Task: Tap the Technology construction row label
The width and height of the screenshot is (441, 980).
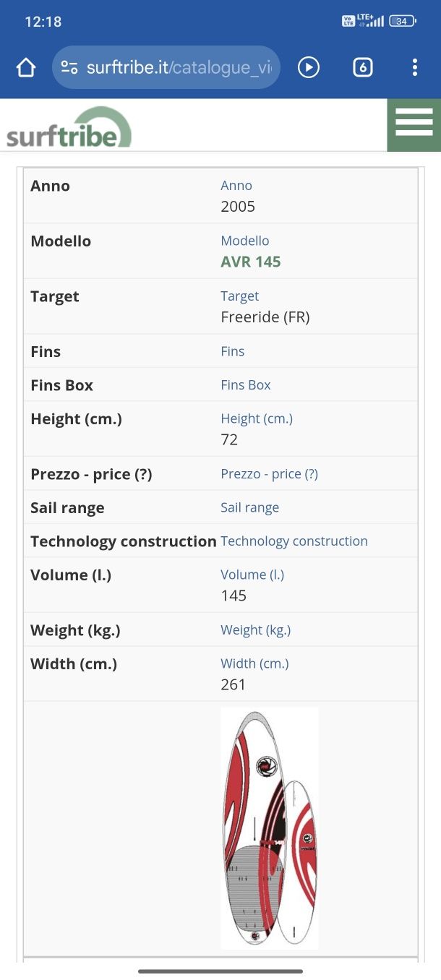Action: (124, 541)
